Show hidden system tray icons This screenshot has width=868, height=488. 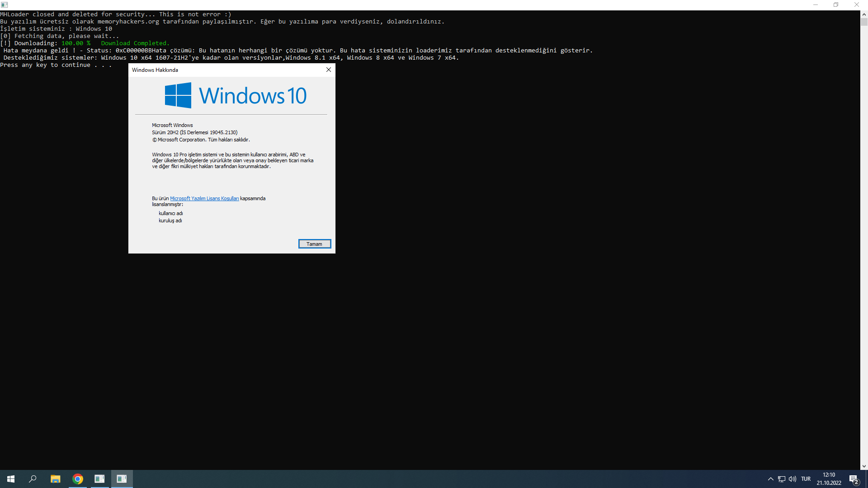(x=771, y=479)
